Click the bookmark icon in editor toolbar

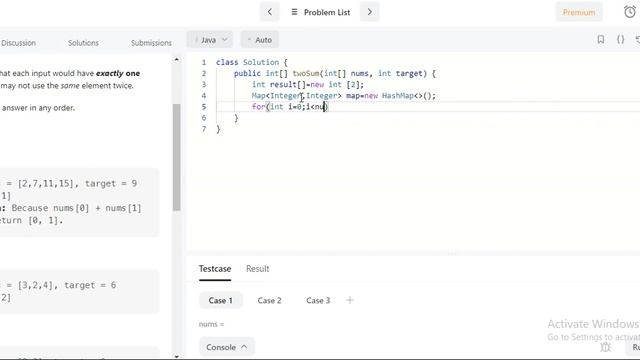pyautogui.click(x=601, y=40)
